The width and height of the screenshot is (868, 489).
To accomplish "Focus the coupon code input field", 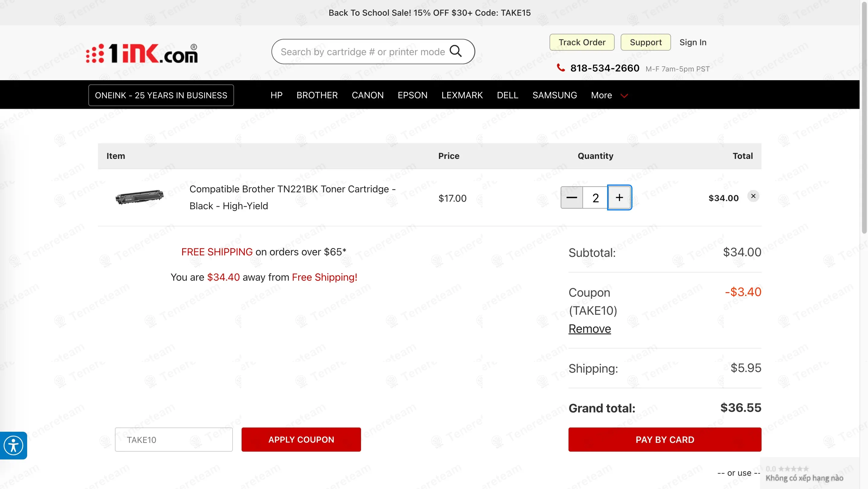I will click(x=173, y=440).
